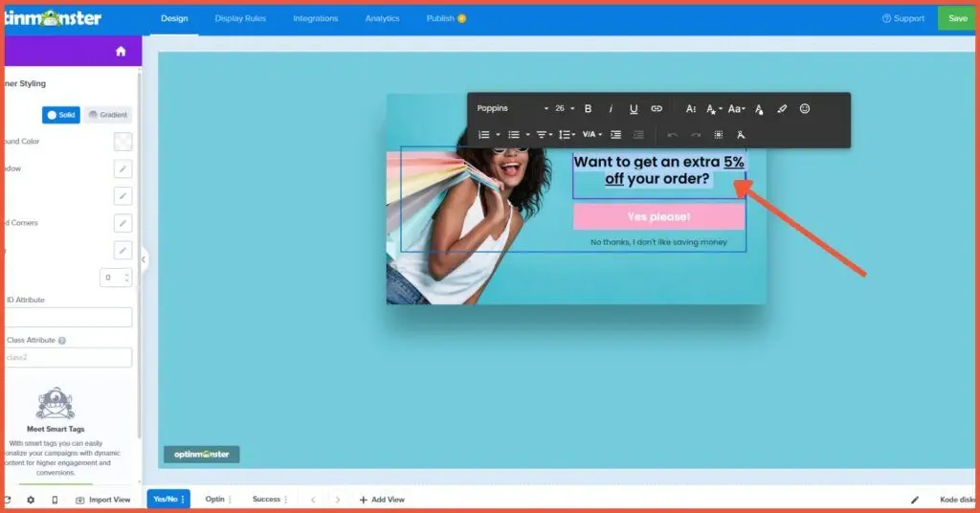Image resolution: width=980 pixels, height=513 pixels.
Task: Click the underline formatting icon
Action: click(634, 109)
